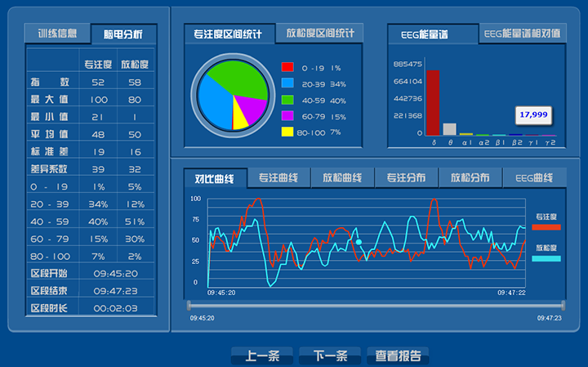Image resolution: width=588 pixels, height=367 pixels.
Task: Click the 专注度 column header
Action: click(x=98, y=65)
